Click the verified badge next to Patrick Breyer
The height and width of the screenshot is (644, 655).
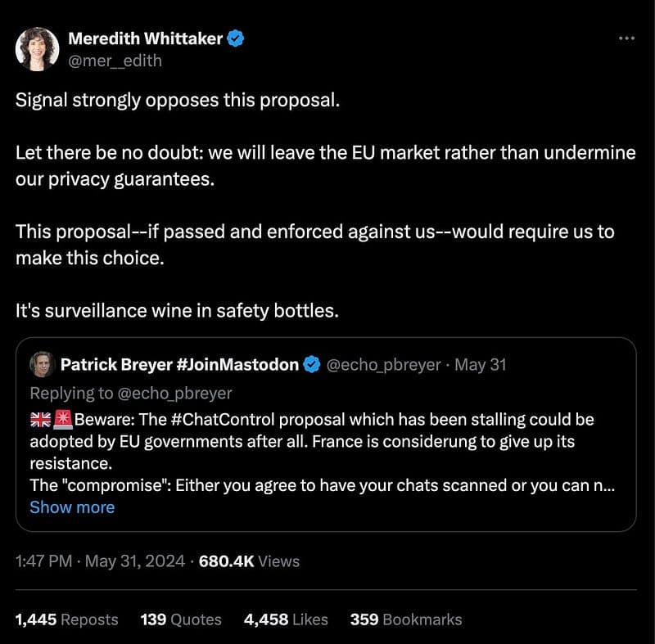click(x=312, y=365)
